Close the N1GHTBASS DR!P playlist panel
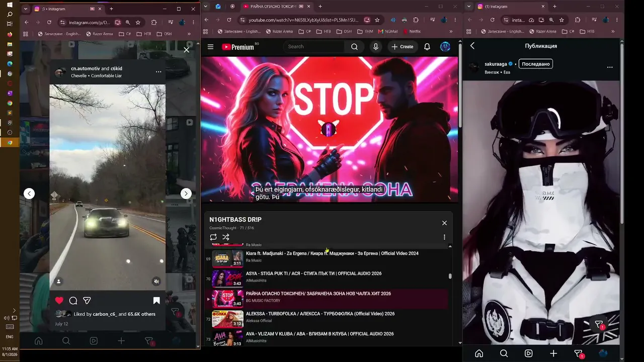Screen dimensions: 644x362 [444, 223]
